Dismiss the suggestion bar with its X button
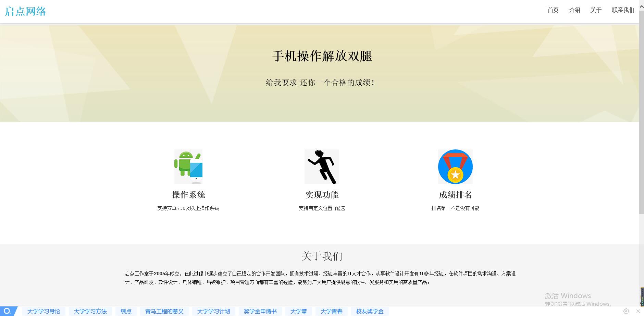 click(x=640, y=311)
